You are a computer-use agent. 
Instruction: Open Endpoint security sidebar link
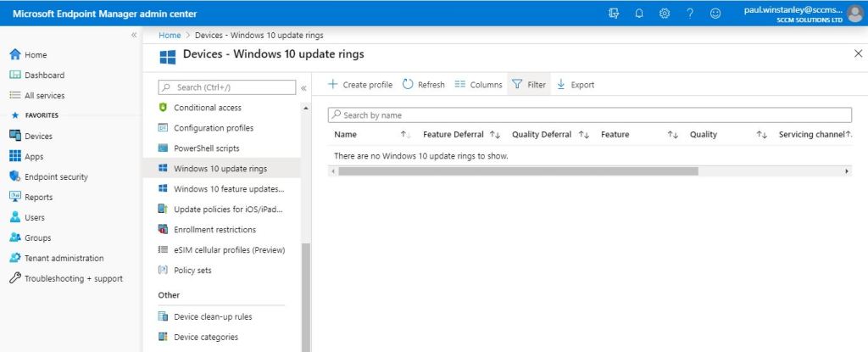(x=56, y=176)
